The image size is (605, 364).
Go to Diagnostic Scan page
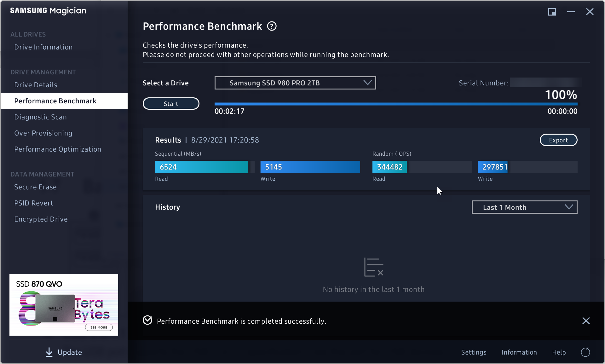click(x=41, y=117)
